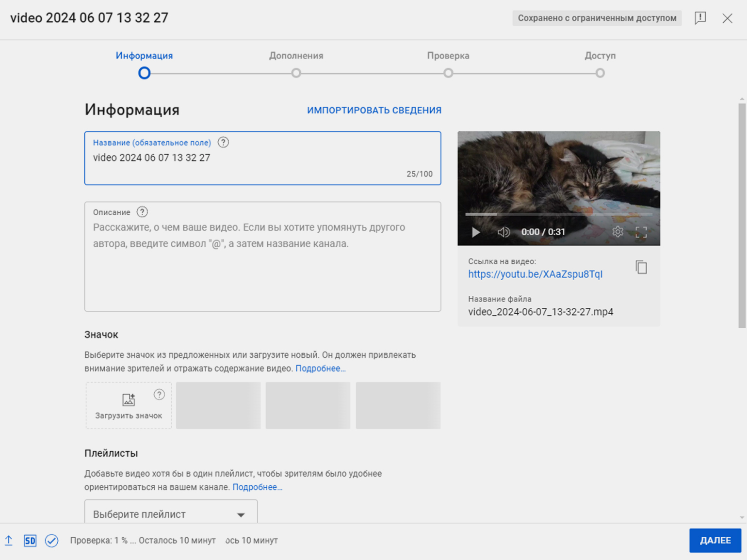Select the third suggested thumbnail placeholder
747x560 pixels.
398,405
